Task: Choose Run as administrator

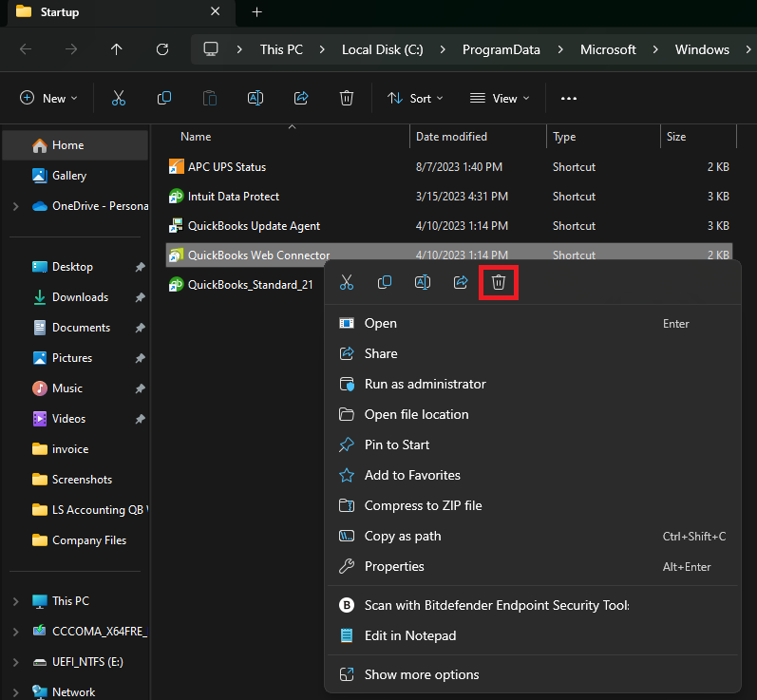Action: pyautogui.click(x=533, y=385)
